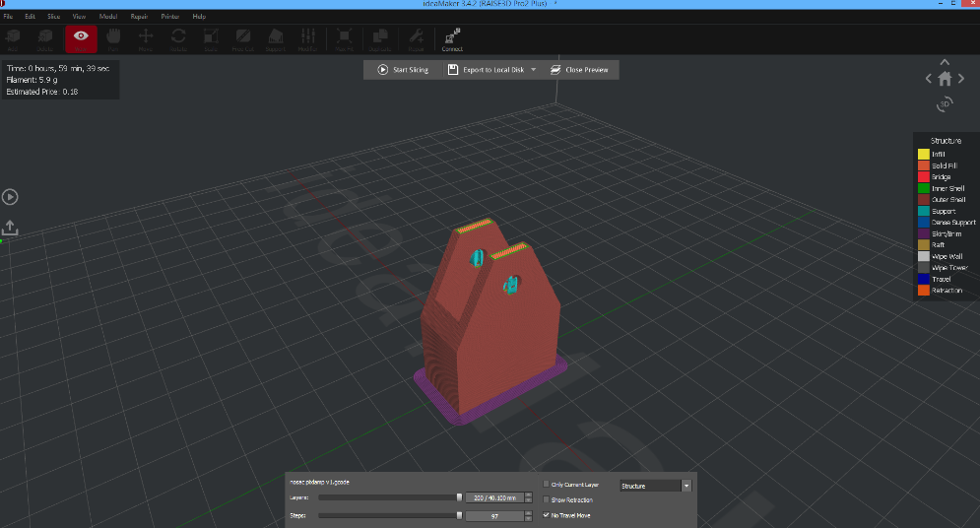980x528 pixels.
Task: Click the Solid Fill color swatch
Action: 923,165
